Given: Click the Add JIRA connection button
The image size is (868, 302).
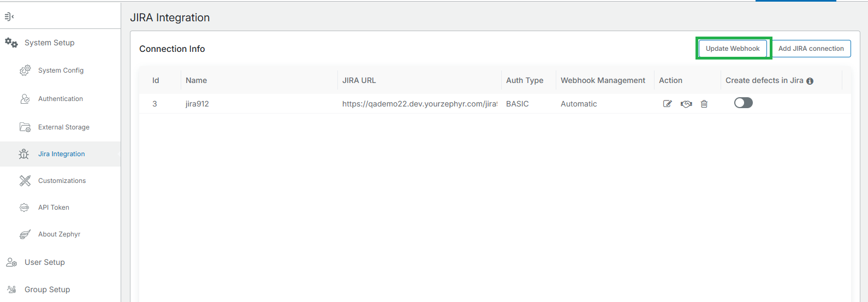Looking at the screenshot, I should [x=811, y=49].
